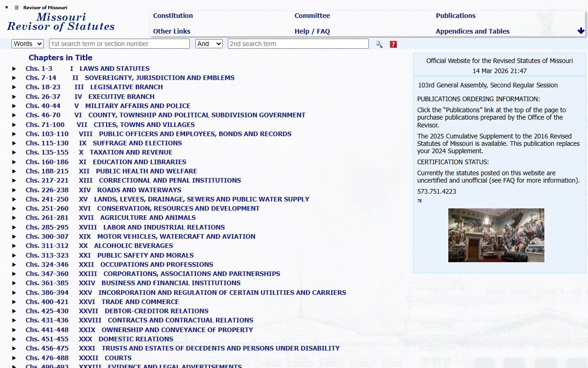This screenshot has width=588, height=368.
Task: Open Chs. 456-475 Trusts and Estates
Action: click(183, 348)
